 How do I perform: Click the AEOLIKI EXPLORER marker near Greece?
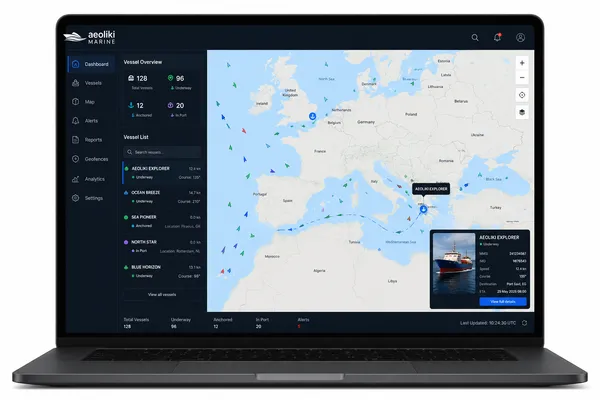423,209
